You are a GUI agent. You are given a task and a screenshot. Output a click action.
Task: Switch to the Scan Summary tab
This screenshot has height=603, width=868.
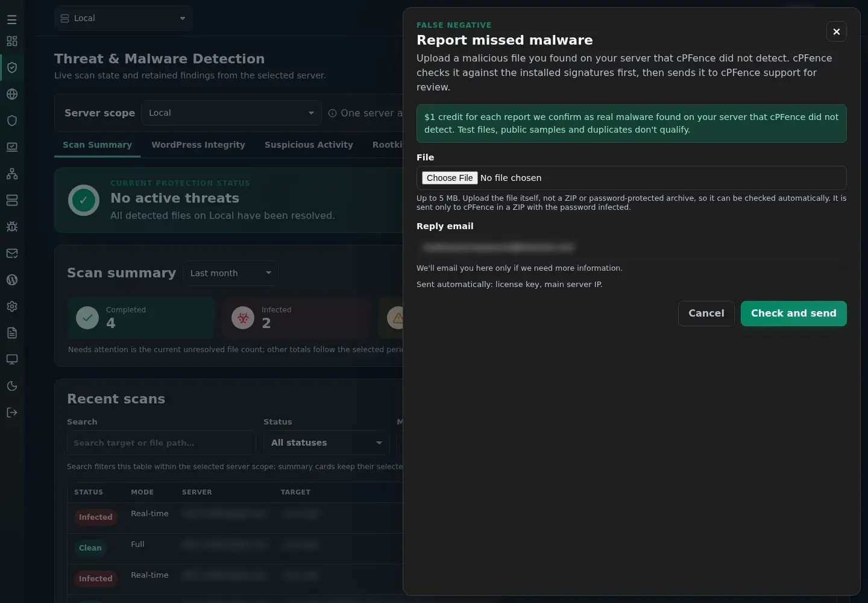(97, 145)
